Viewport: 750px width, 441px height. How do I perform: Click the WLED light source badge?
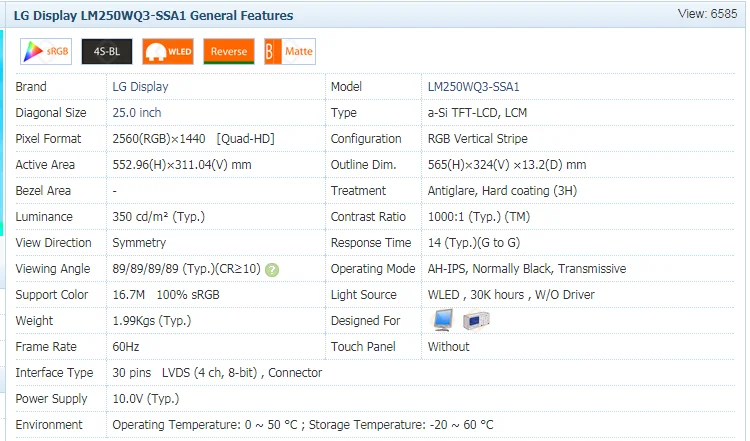[x=168, y=51]
